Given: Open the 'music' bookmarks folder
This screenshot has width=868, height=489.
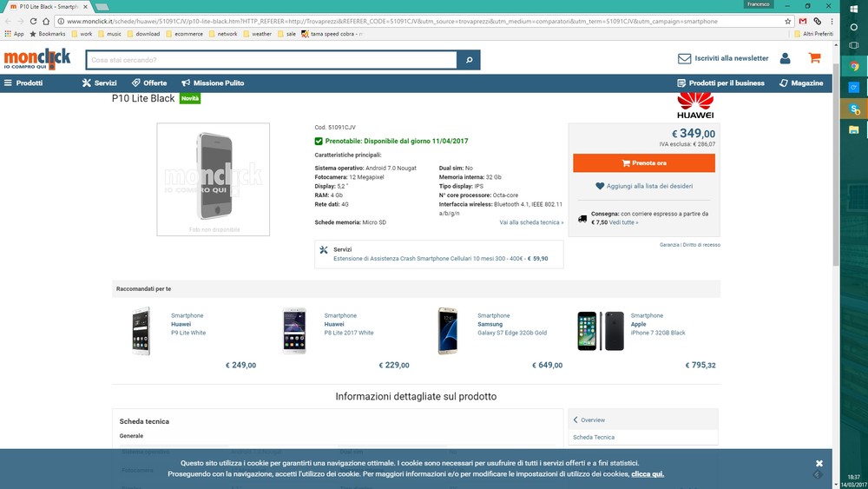Looking at the screenshot, I should [109, 34].
